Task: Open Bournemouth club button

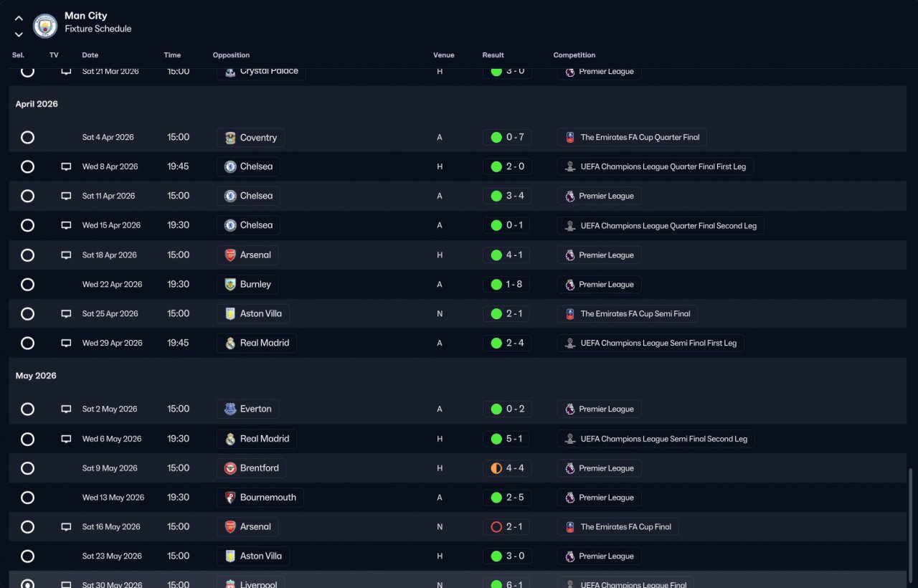Action: tap(260, 498)
